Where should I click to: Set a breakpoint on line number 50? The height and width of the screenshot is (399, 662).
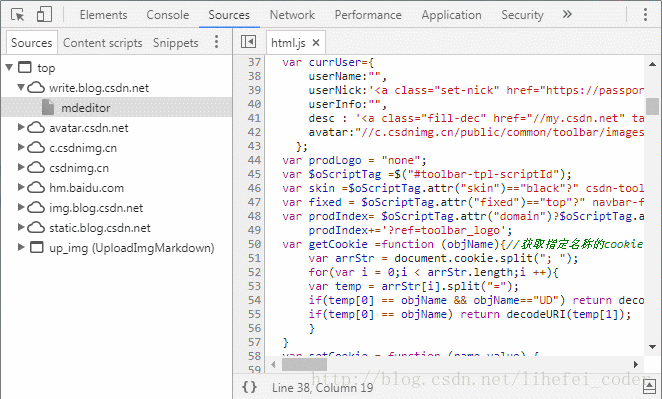tap(254, 244)
